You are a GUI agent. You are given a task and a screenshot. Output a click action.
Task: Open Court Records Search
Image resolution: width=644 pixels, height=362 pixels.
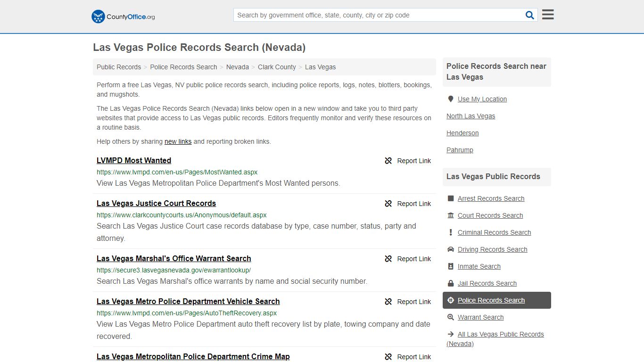pos(490,215)
